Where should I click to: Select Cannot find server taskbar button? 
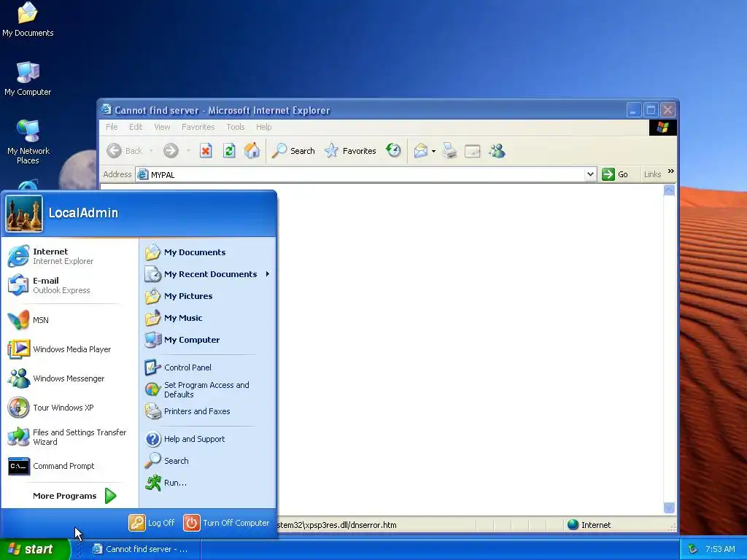point(145,550)
